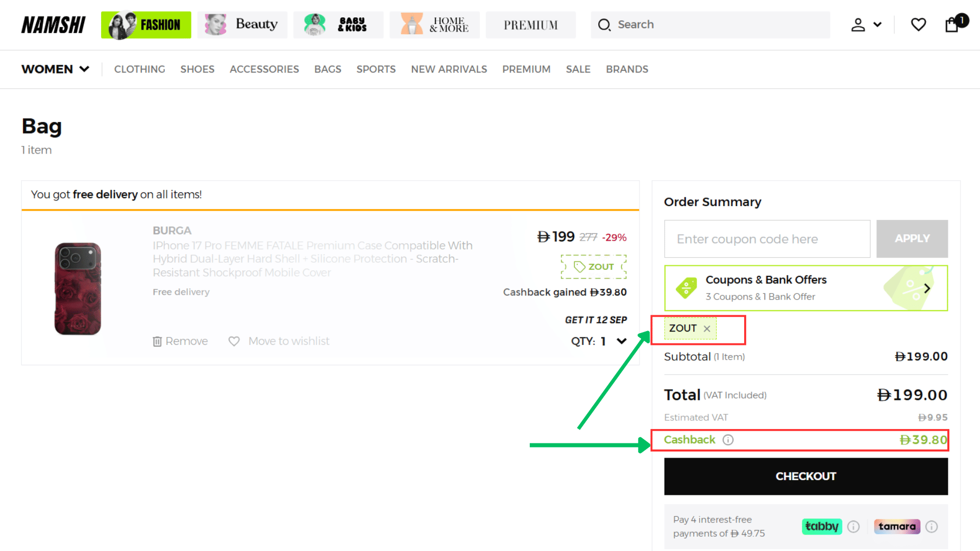Click the tamara info icon

click(x=932, y=527)
